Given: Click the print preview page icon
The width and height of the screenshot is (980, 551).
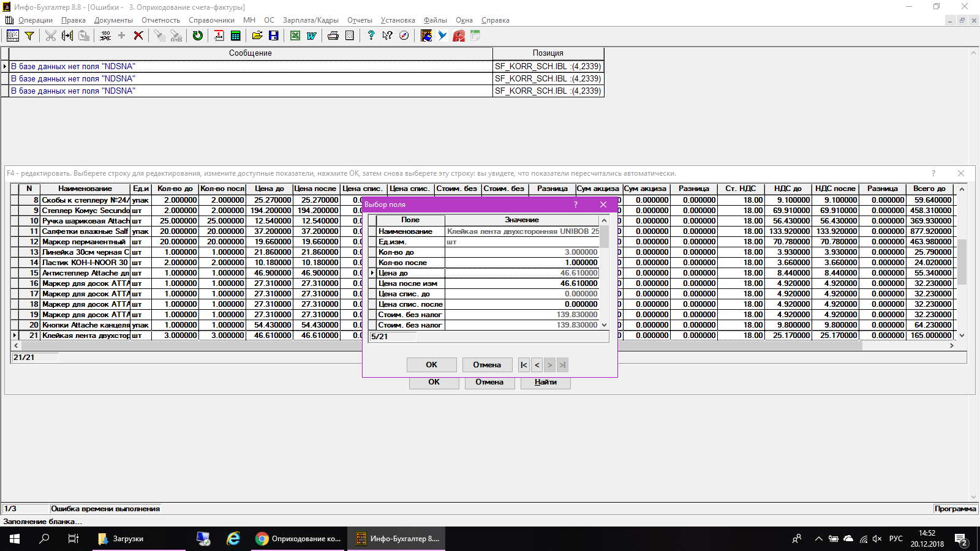Looking at the screenshot, I should coord(349,36).
